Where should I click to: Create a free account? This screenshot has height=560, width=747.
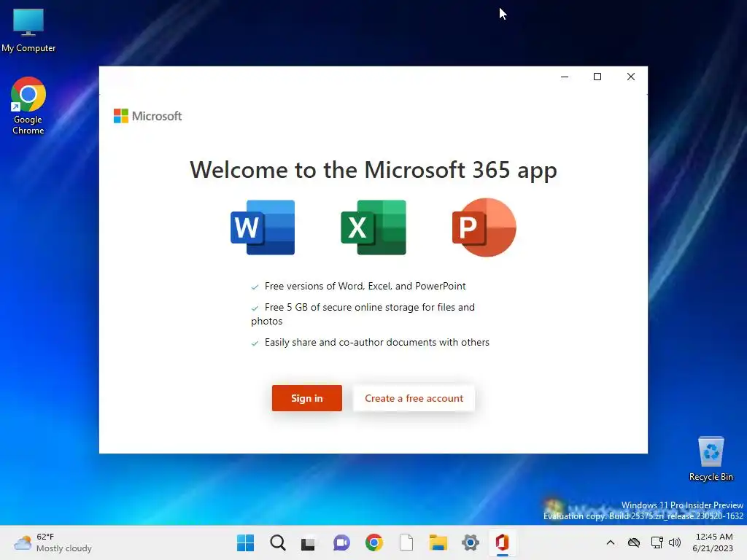(414, 398)
